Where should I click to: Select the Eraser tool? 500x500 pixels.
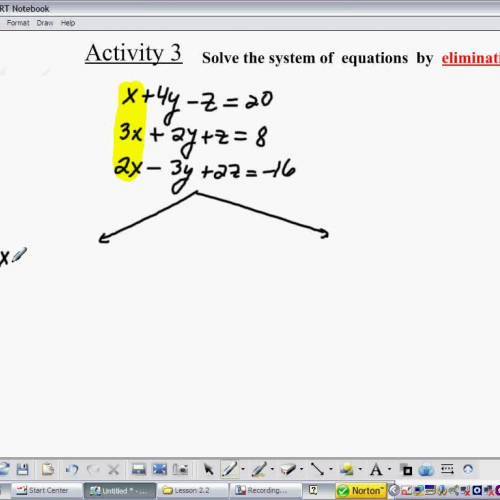[288, 470]
